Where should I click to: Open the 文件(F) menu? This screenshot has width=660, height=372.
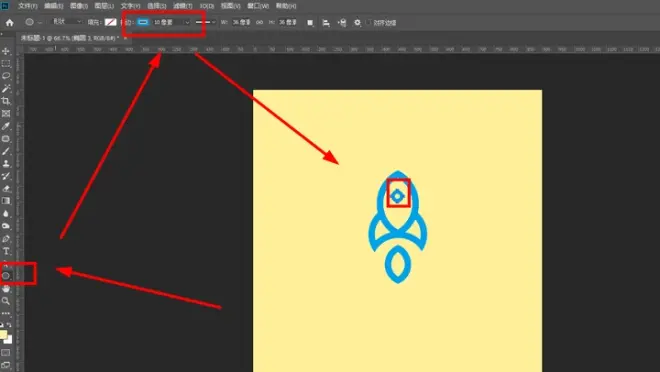[28, 6]
